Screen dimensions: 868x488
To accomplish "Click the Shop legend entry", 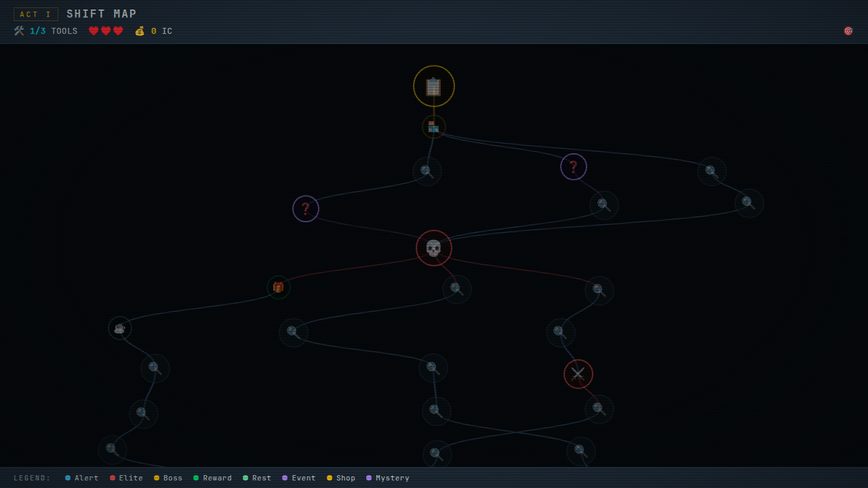I will [x=341, y=478].
